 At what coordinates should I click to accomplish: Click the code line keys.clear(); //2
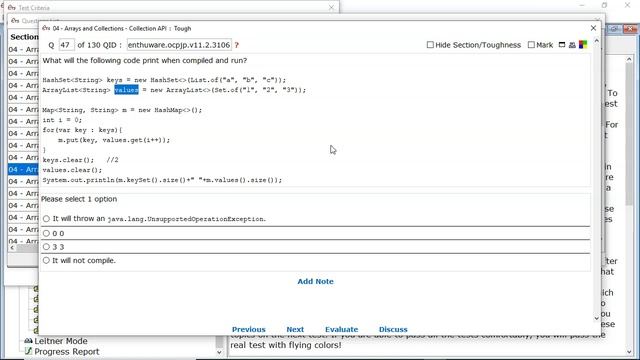[x=80, y=160]
